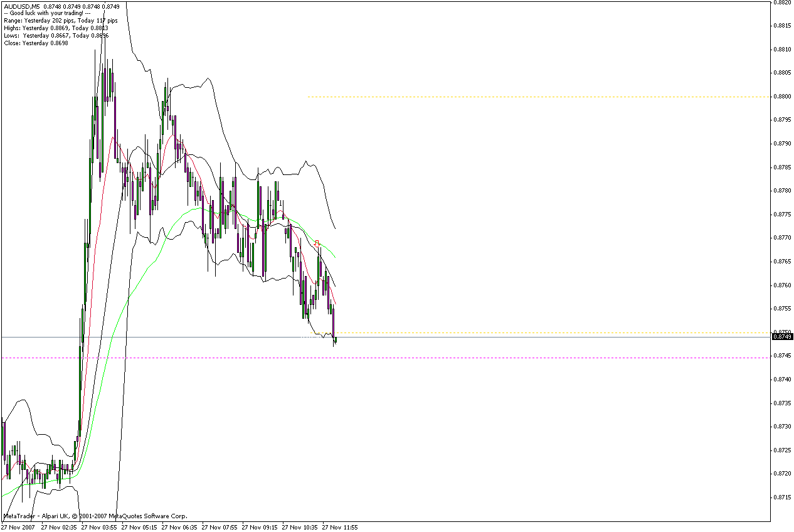Click the '27 Nov 2007' date label
Screen dimensions: 794x532
18,528
